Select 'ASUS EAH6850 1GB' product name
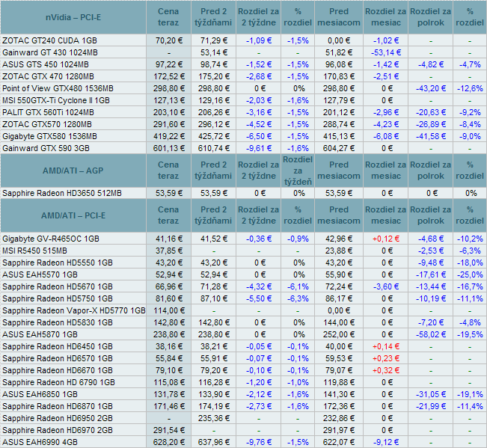Viewport: 487px width, 448px height. click(40, 394)
